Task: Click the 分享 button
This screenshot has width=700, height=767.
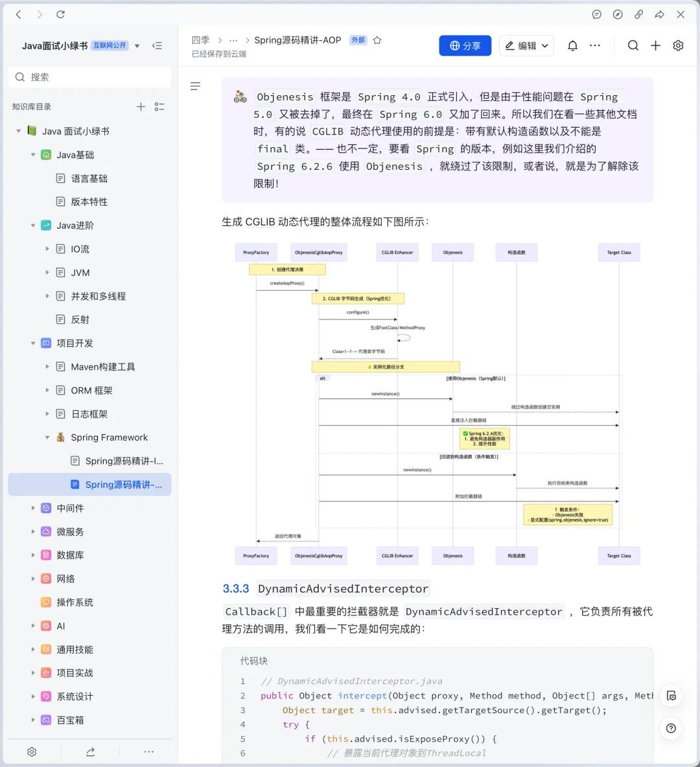Action: click(x=465, y=45)
